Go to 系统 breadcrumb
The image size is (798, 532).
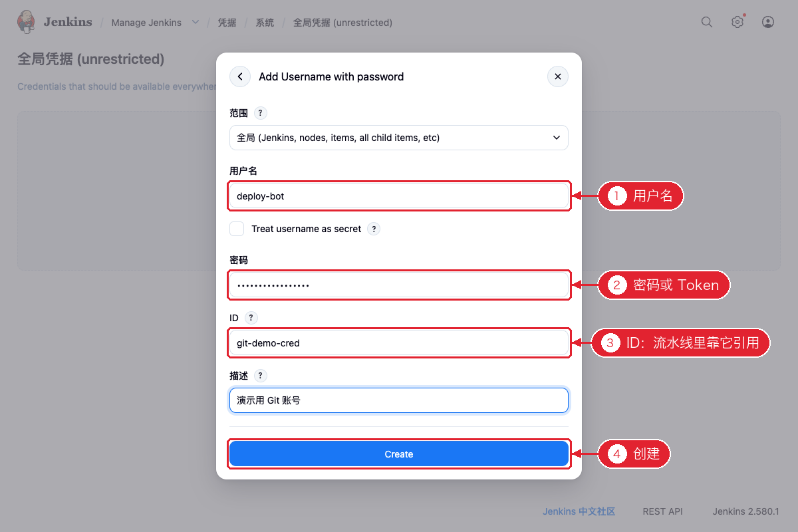click(265, 23)
